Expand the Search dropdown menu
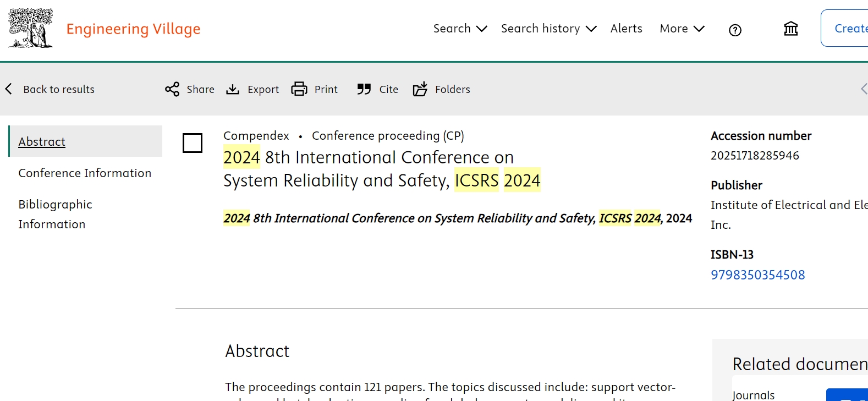This screenshot has height=401, width=868. point(460,29)
